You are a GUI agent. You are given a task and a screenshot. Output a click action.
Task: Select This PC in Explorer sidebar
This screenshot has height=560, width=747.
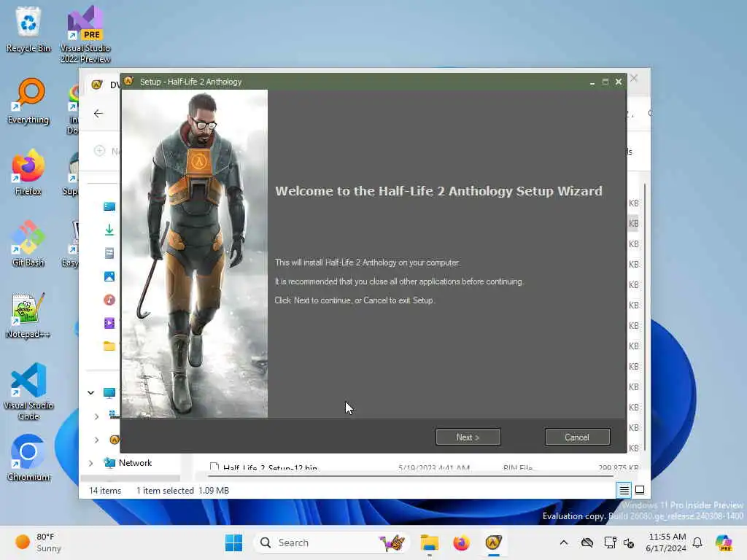[109, 393]
